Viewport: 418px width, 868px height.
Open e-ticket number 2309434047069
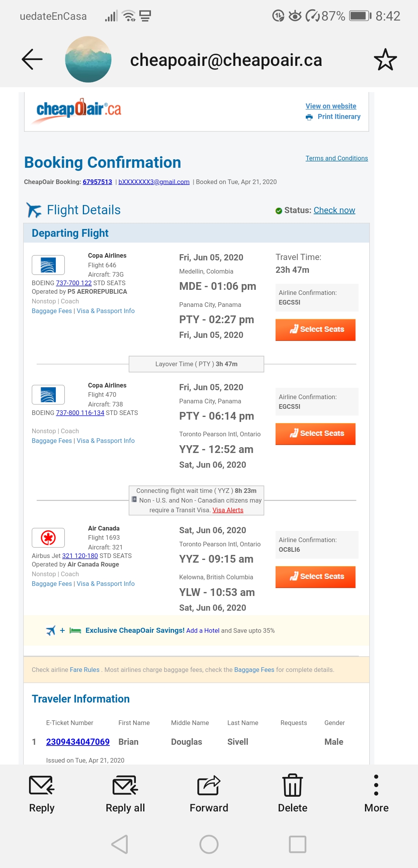point(78,742)
